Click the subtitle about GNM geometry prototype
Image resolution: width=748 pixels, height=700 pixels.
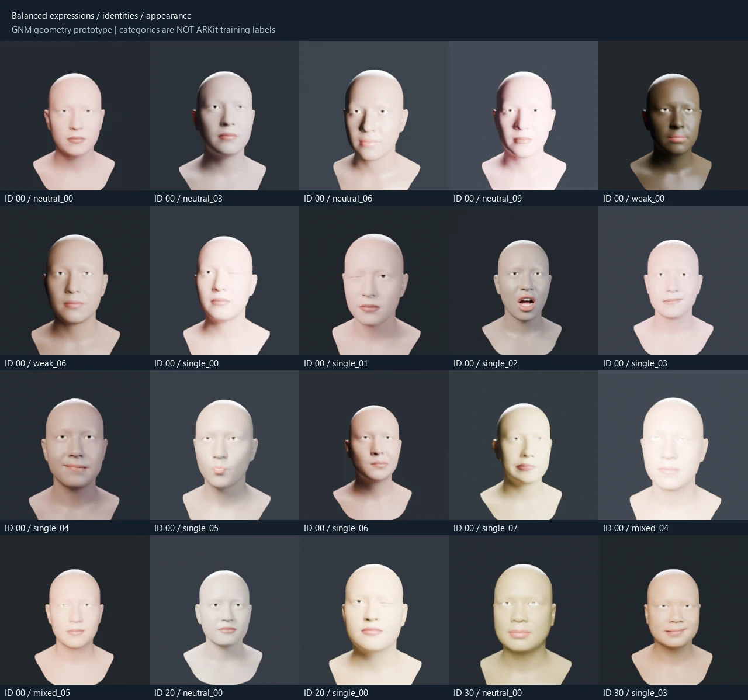(x=143, y=30)
